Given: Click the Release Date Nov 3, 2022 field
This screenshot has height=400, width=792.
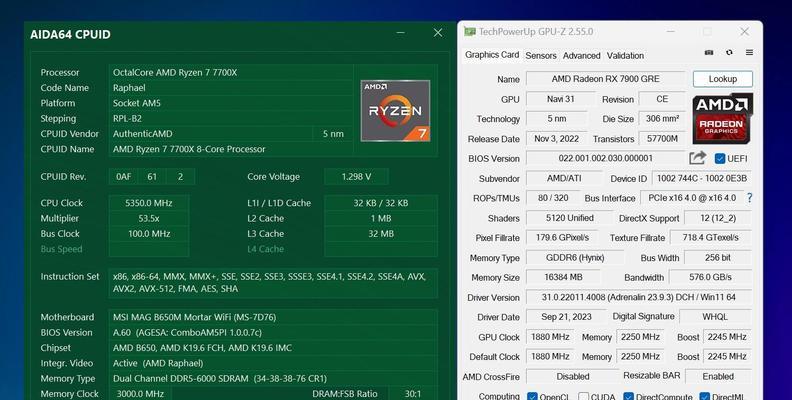Looking at the screenshot, I should (x=557, y=138).
